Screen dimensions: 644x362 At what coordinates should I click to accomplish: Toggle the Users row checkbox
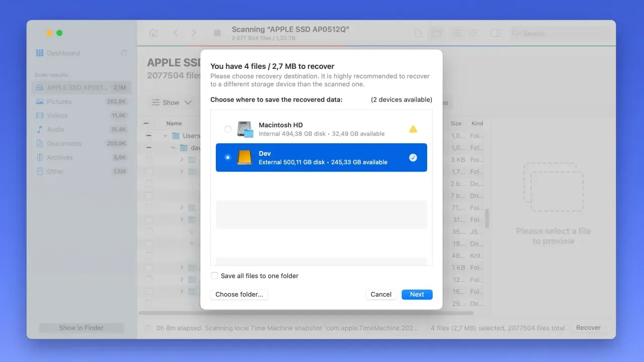pyautogui.click(x=148, y=136)
